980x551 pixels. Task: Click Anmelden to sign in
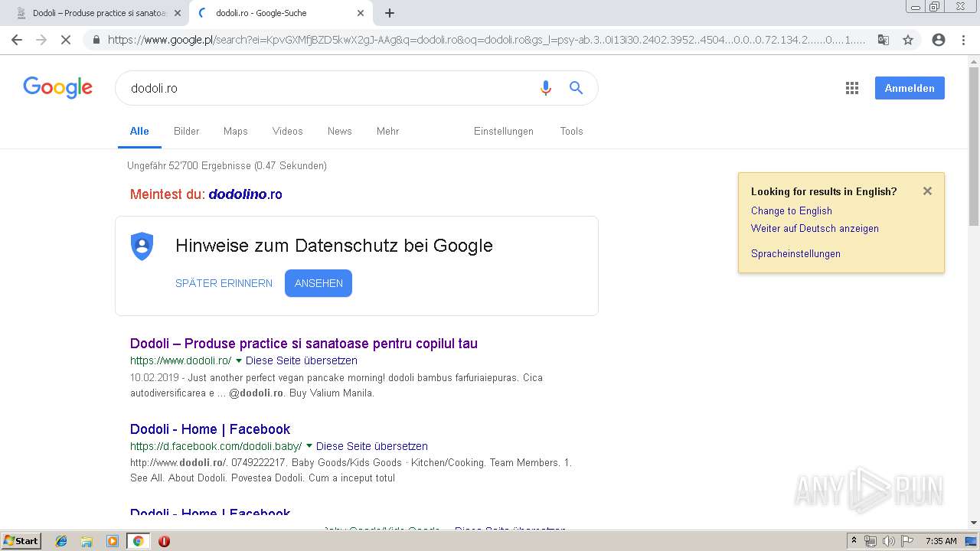click(910, 88)
